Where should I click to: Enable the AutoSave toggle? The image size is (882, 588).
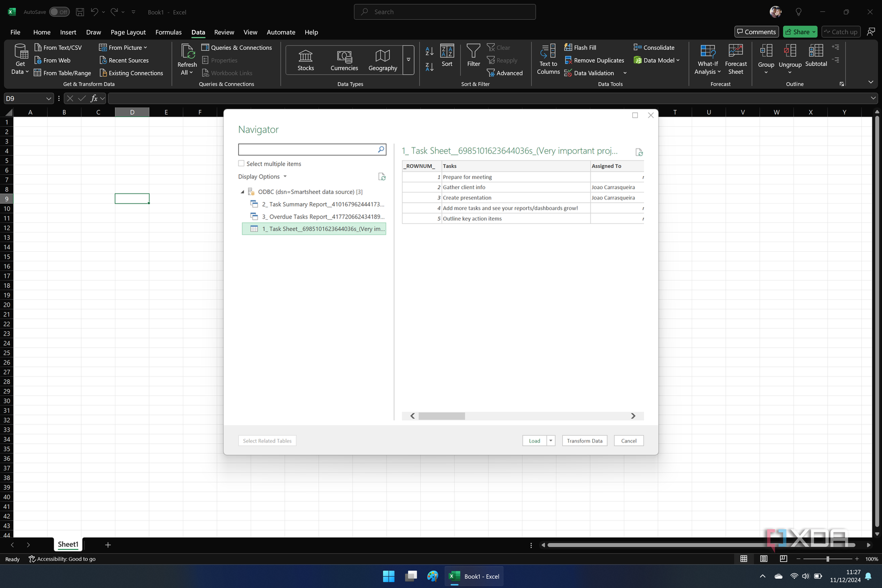[59, 11]
